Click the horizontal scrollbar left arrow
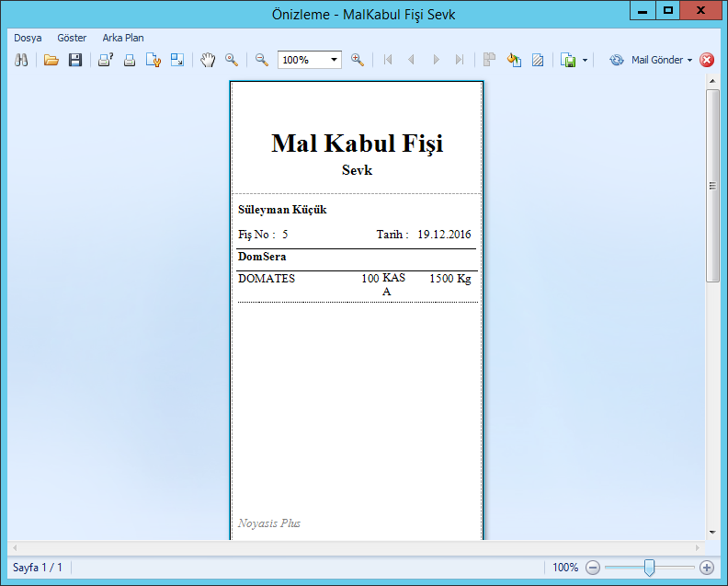Viewport: 728px width, 586px height. (15, 548)
